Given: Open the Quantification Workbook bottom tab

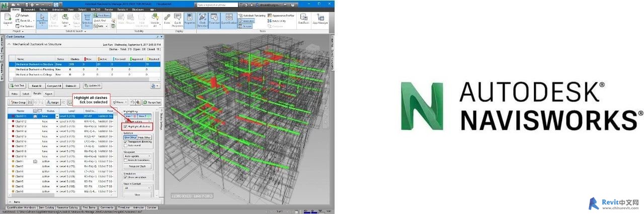Looking at the screenshot, I should pyautogui.click(x=22, y=207).
